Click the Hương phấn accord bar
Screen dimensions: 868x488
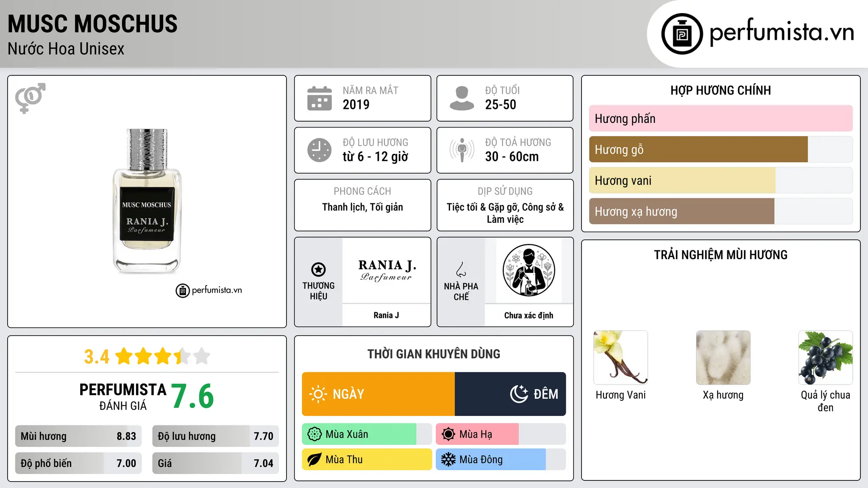721,119
